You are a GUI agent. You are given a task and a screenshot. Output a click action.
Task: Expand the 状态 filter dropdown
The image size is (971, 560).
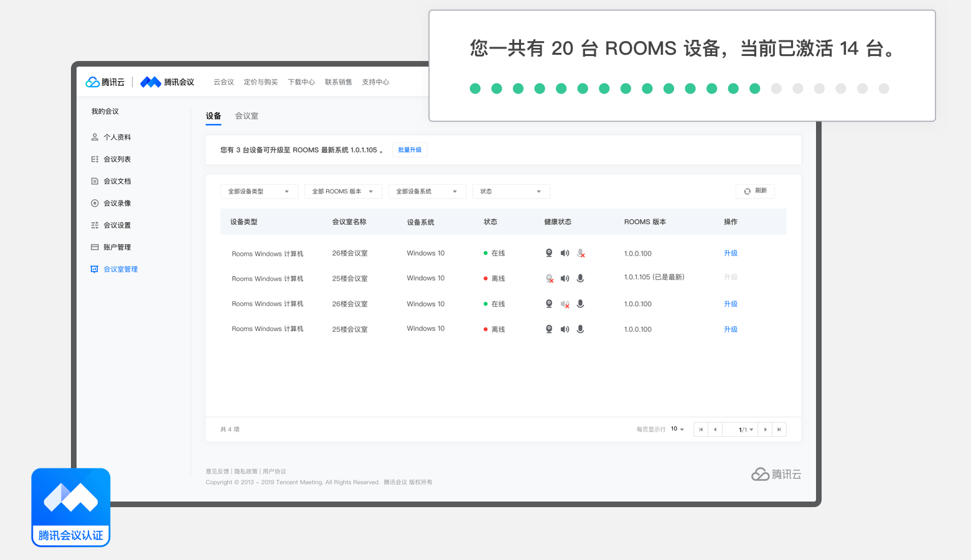tap(511, 192)
